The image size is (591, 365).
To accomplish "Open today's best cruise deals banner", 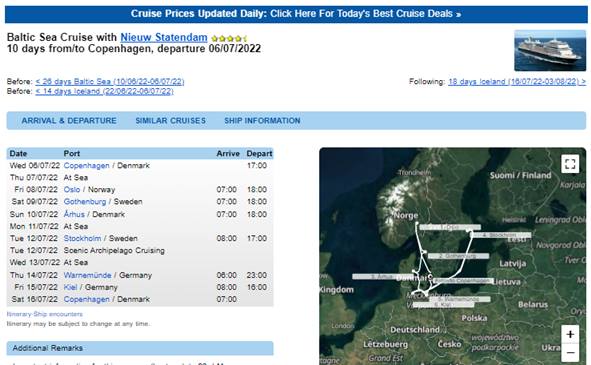I will [296, 14].
